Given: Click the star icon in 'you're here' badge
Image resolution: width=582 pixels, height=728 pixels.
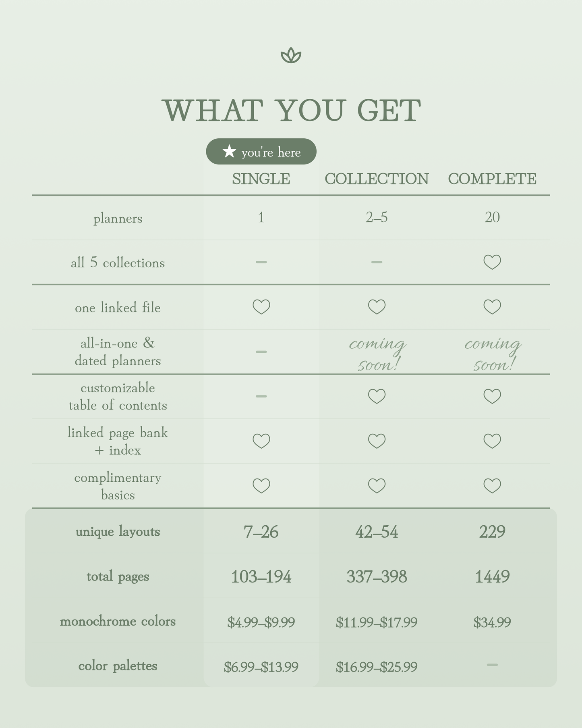Looking at the screenshot, I should (x=229, y=152).
